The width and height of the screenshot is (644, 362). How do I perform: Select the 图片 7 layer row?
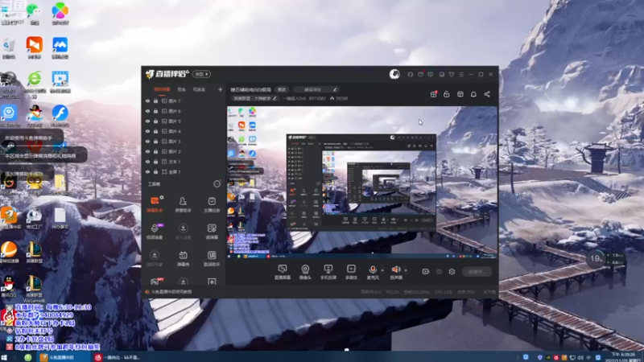pyautogui.click(x=184, y=101)
